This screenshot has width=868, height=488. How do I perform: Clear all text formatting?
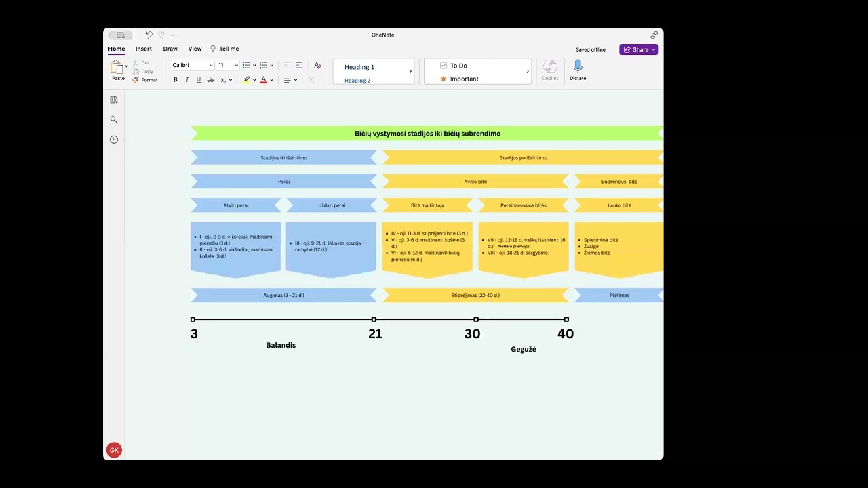pyautogui.click(x=317, y=65)
